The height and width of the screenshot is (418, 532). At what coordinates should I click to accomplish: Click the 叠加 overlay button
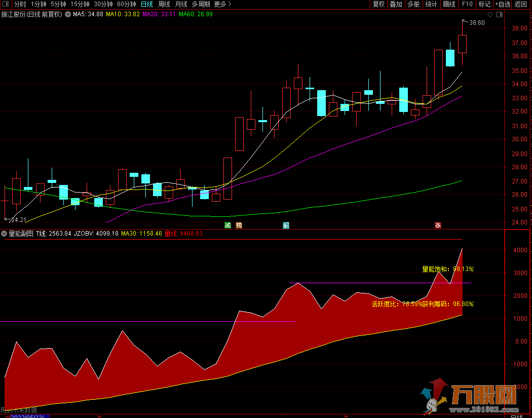point(396,4)
